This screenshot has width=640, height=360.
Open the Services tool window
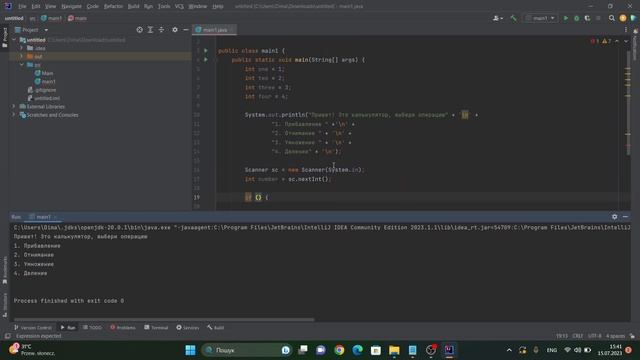coord(187,327)
